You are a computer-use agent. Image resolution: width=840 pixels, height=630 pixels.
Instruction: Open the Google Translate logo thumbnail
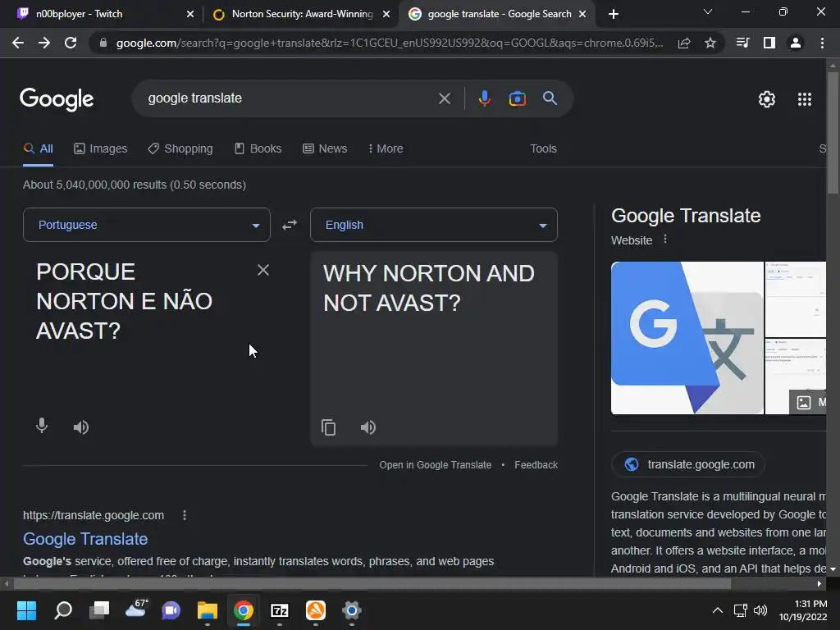687,337
